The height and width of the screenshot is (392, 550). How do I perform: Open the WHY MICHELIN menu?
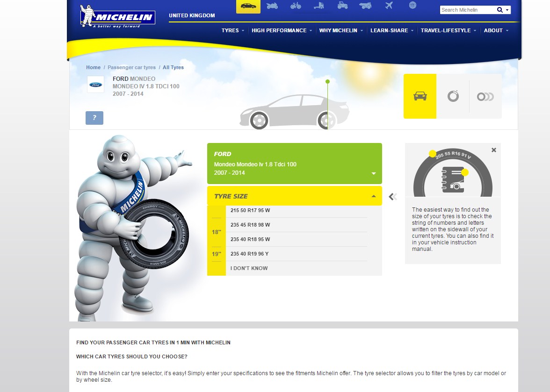(x=341, y=30)
